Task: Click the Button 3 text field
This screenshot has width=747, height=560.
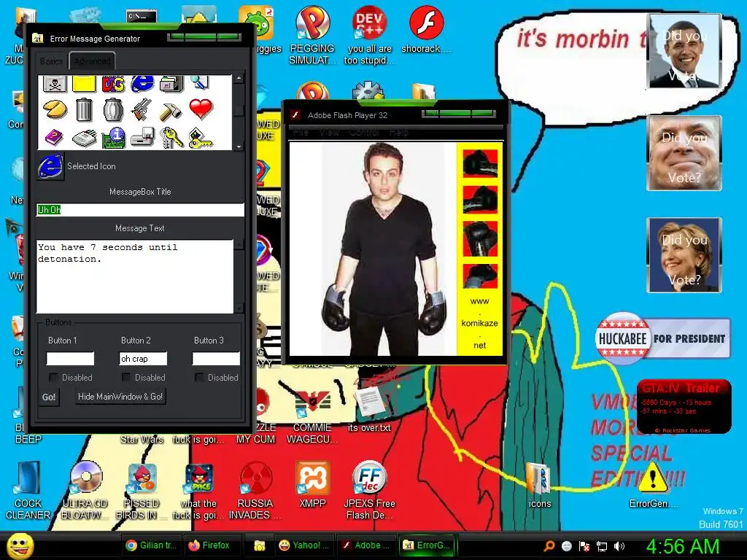Action: coord(216,359)
